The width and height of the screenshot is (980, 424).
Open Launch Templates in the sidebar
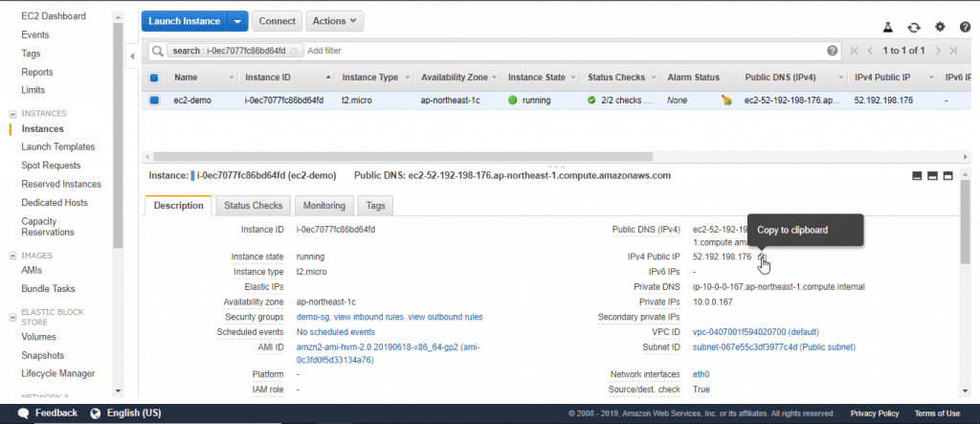click(x=58, y=147)
